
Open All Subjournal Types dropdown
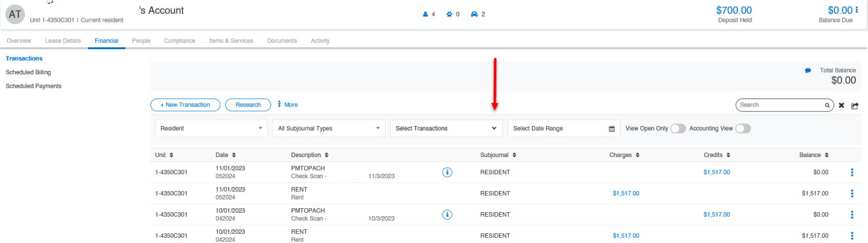329,129
